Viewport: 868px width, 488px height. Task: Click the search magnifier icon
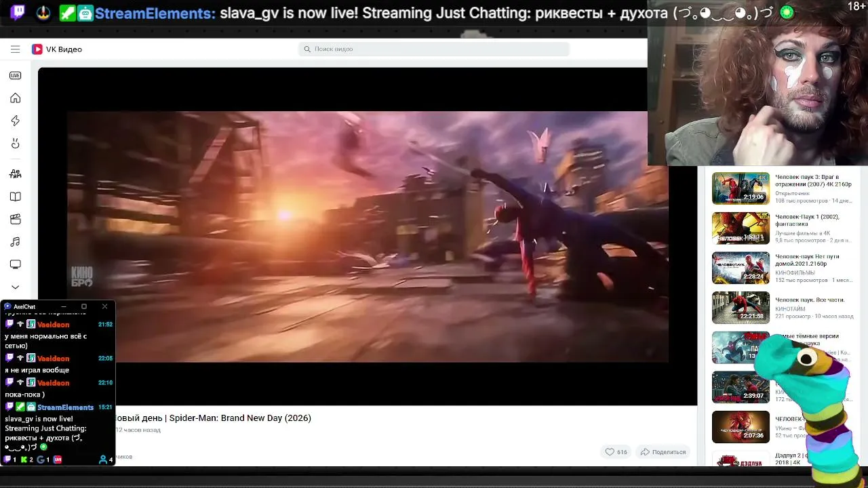[307, 49]
